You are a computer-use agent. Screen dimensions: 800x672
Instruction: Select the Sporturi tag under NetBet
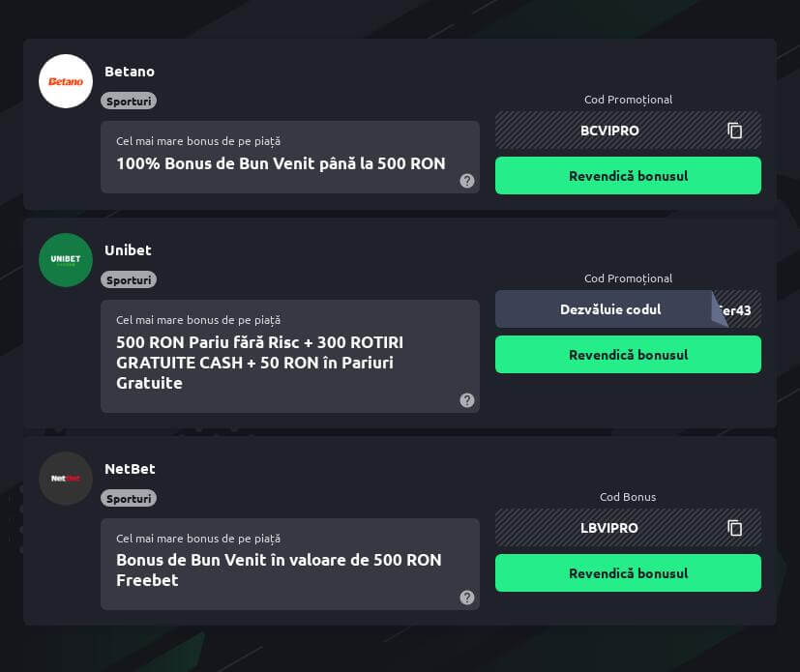(x=129, y=498)
